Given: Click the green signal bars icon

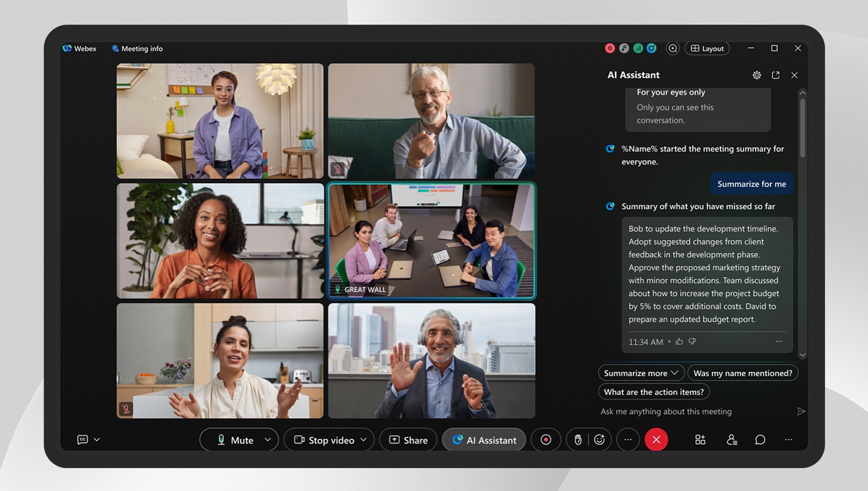Looking at the screenshot, I should point(638,48).
